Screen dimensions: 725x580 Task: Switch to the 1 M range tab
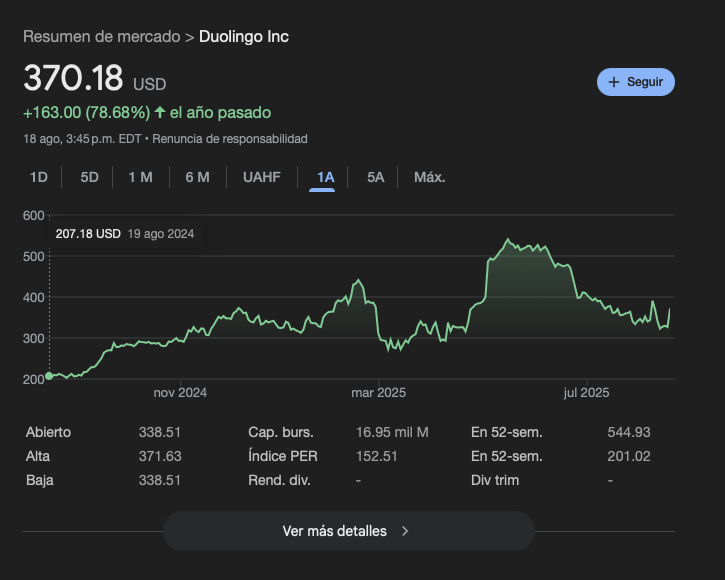(141, 177)
